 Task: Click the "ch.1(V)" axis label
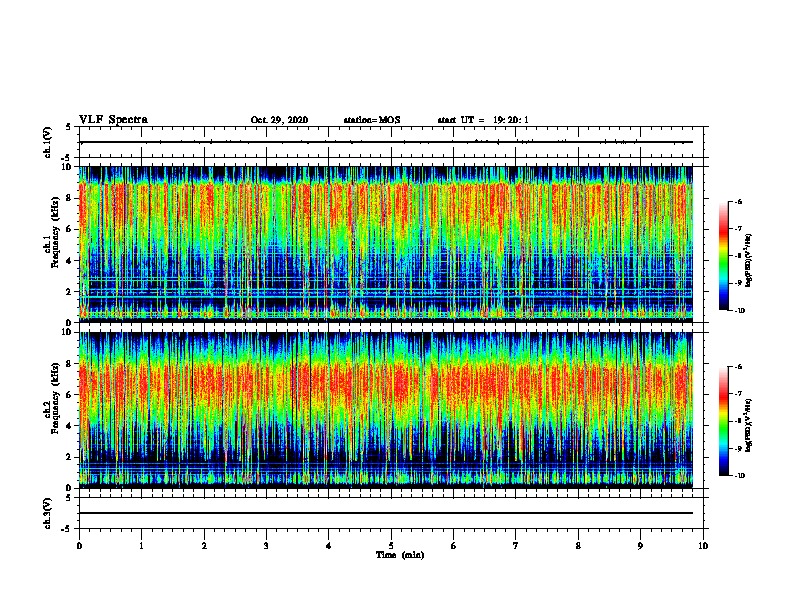click(x=48, y=142)
